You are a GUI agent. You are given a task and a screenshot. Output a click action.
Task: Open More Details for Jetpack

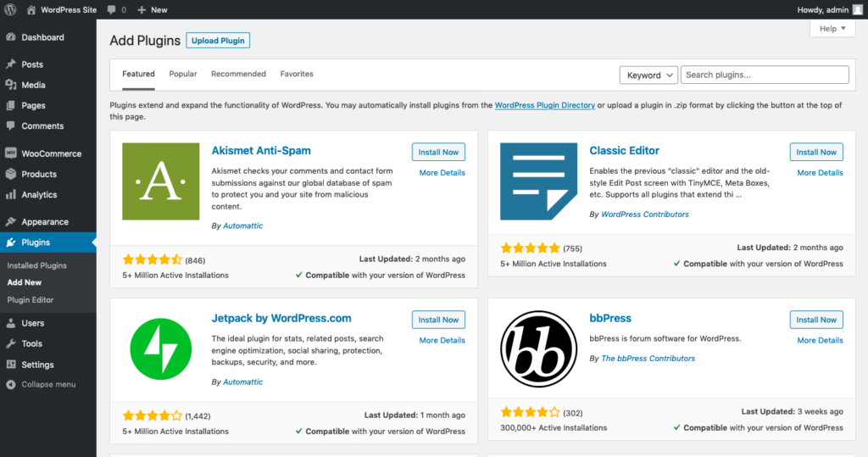(442, 340)
